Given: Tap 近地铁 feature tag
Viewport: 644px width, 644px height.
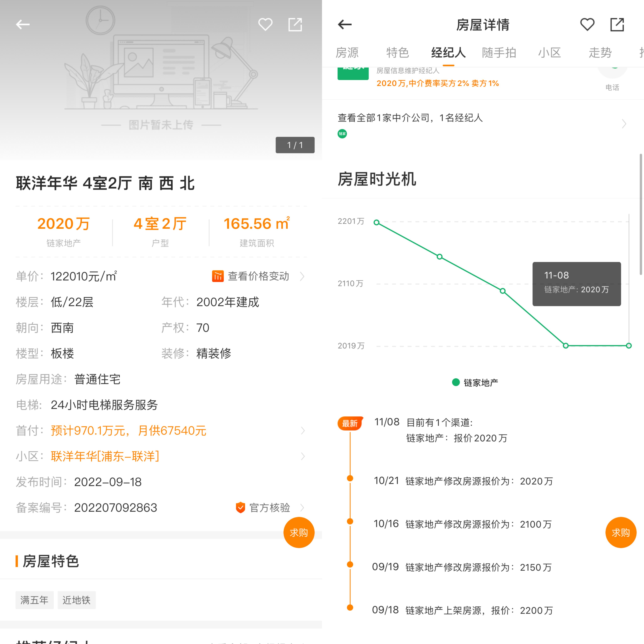Looking at the screenshot, I should (x=76, y=600).
